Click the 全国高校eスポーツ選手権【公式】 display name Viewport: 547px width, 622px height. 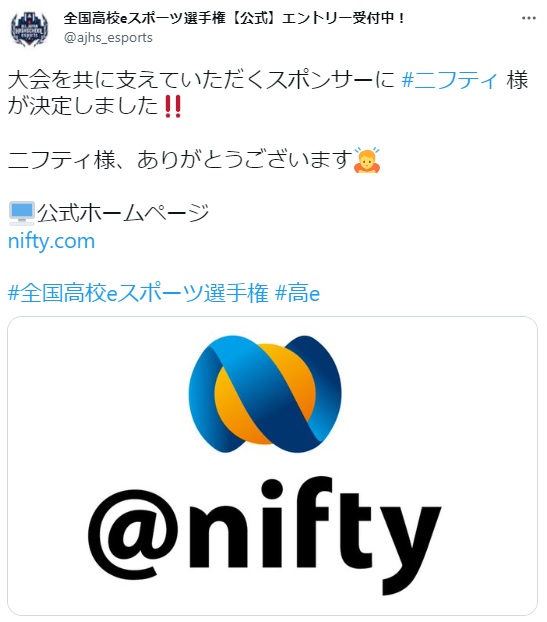click(171, 18)
